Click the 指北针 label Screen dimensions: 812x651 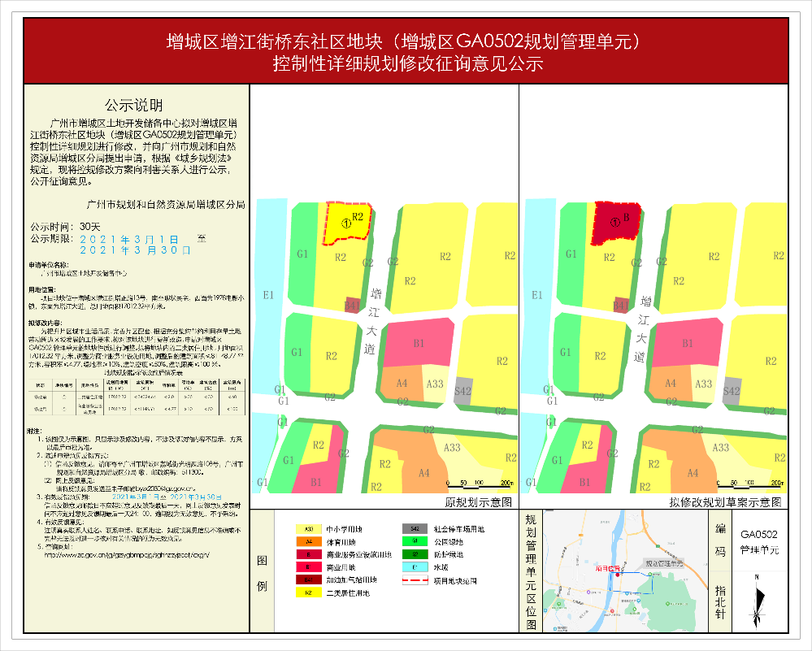click(x=720, y=602)
